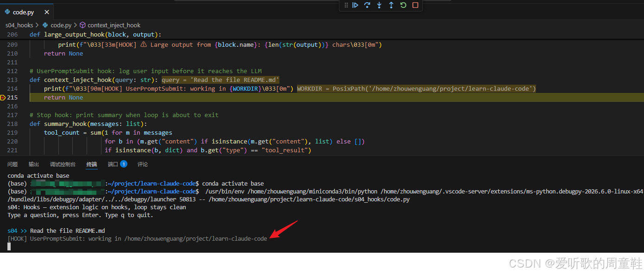Click 'Type a question, press Enter' terminal line

pyautogui.click(x=80, y=215)
